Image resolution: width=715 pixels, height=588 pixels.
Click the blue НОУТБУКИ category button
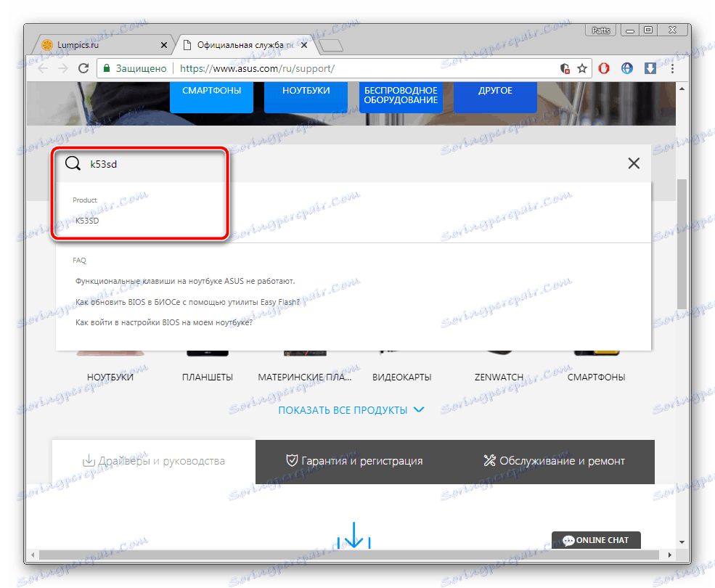tap(305, 90)
